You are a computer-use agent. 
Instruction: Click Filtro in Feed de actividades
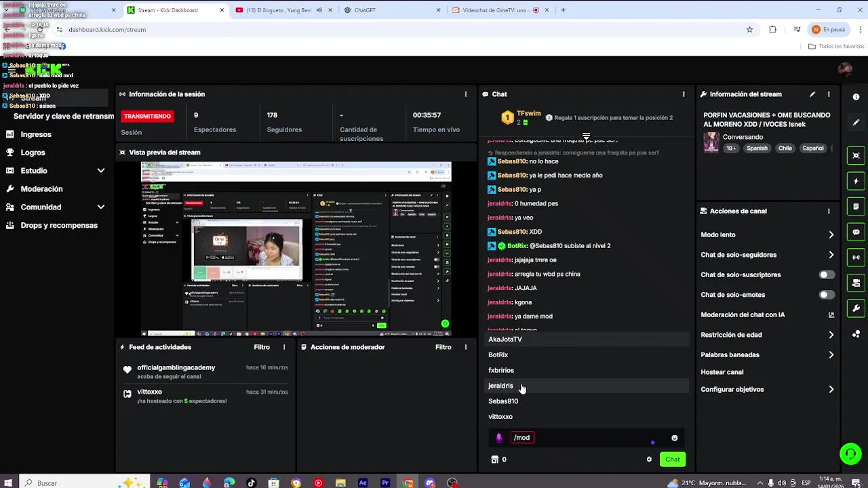coord(262,347)
